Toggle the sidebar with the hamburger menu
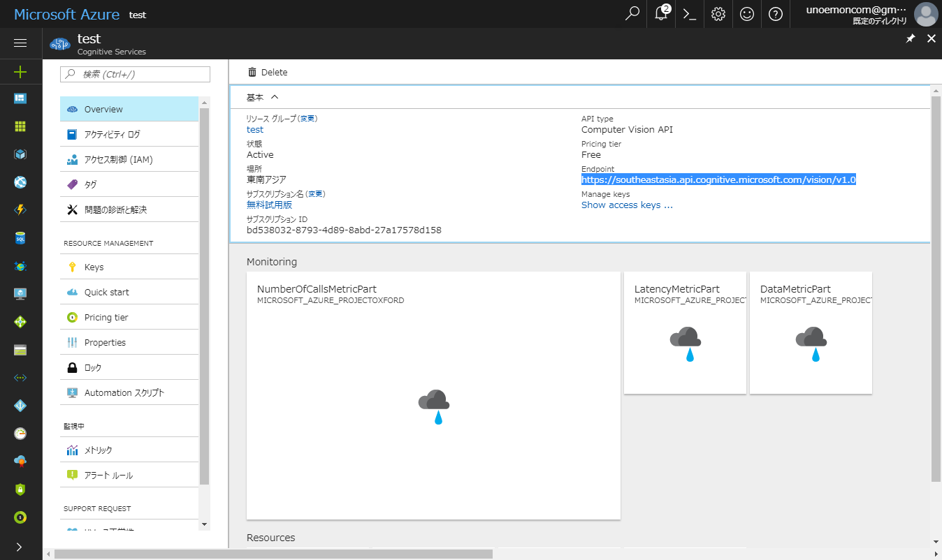This screenshot has width=942, height=560. pos(20,43)
